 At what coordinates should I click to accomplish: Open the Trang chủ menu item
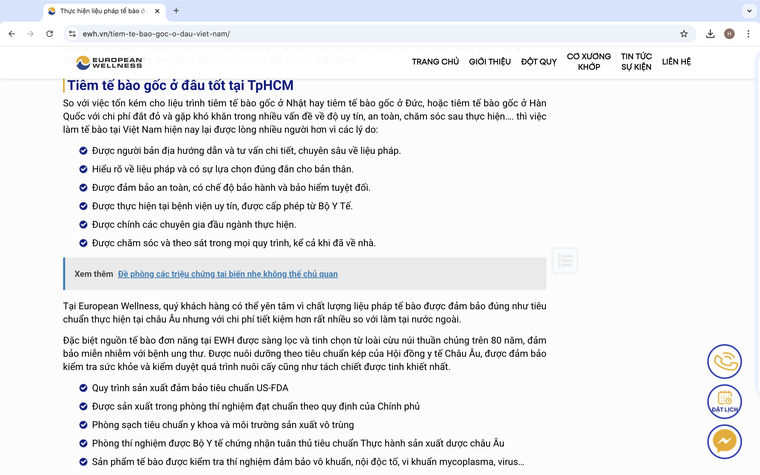435,61
